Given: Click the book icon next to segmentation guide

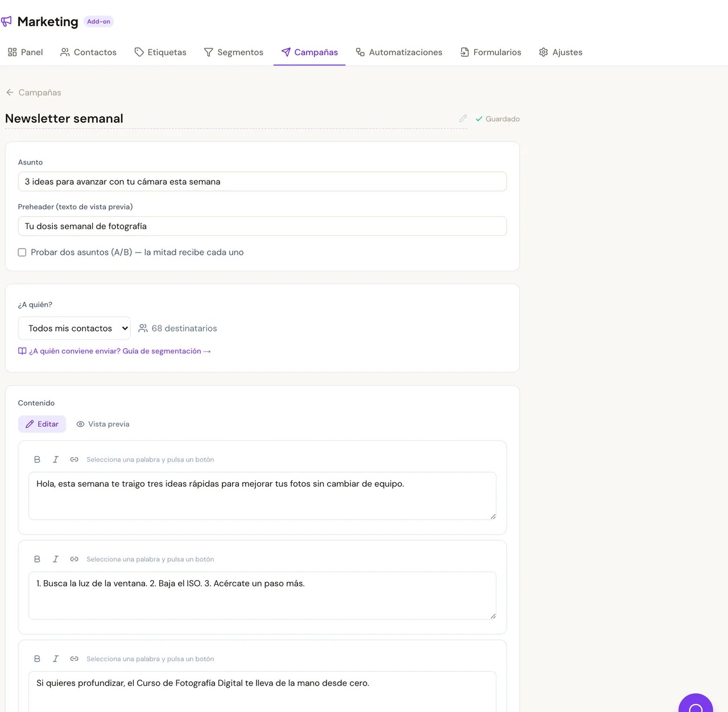Looking at the screenshot, I should pos(22,351).
